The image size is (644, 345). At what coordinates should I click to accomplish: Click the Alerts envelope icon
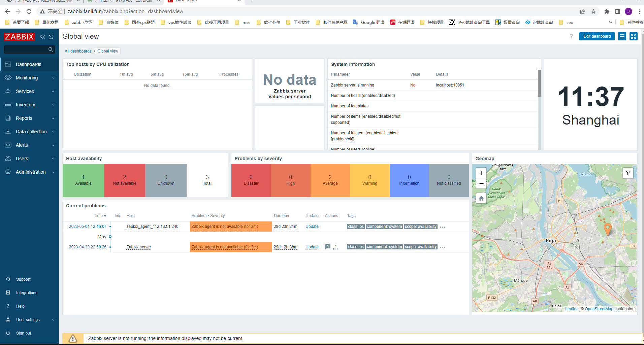[8, 145]
